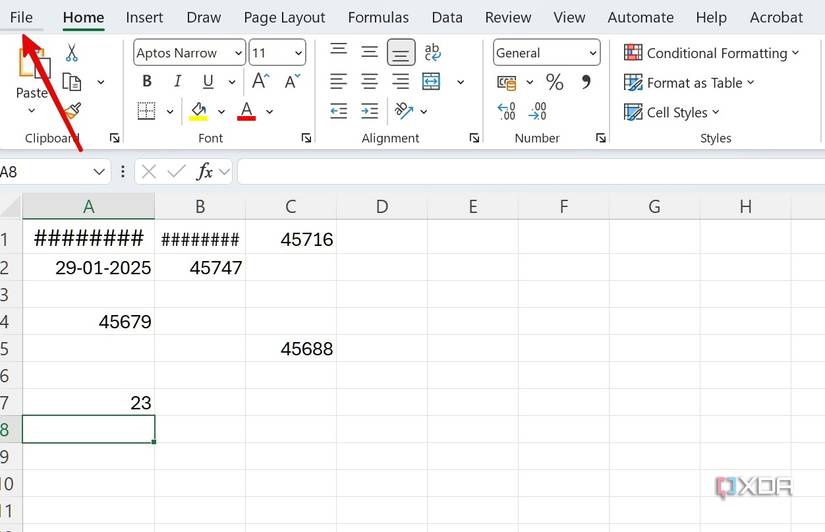Apply yellow Fill Color bucket
The image size is (825, 532).
click(198, 111)
